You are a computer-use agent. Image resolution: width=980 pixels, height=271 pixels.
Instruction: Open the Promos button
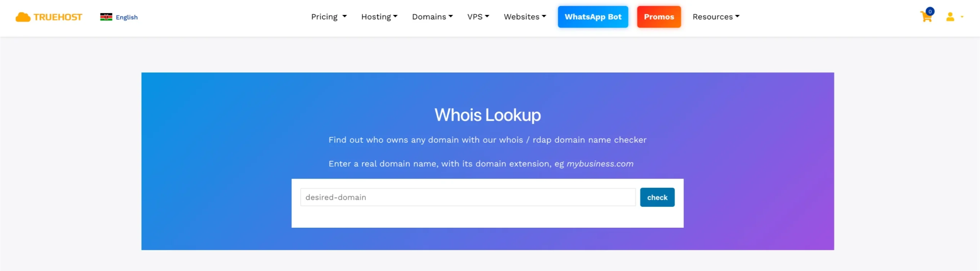click(659, 17)
